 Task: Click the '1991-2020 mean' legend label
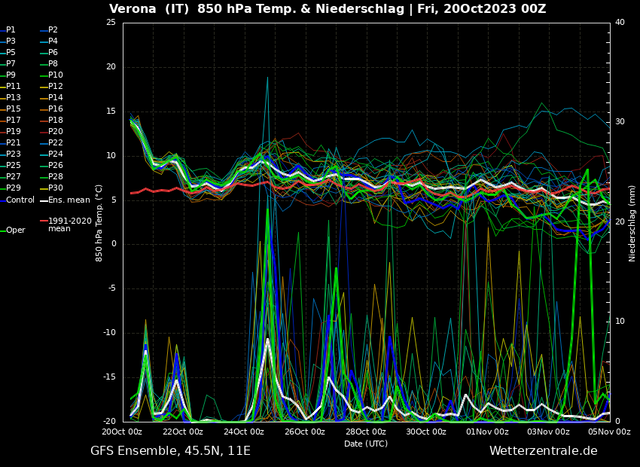point(70,225)
